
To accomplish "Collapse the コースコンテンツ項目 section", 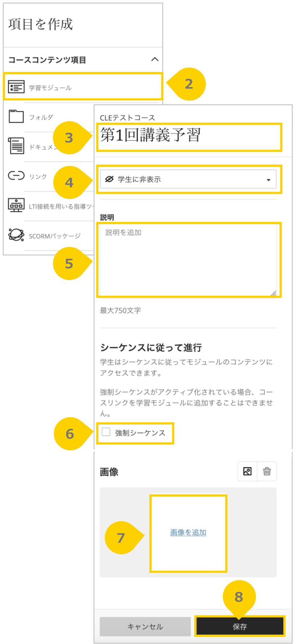I will [x=155, y=59].
